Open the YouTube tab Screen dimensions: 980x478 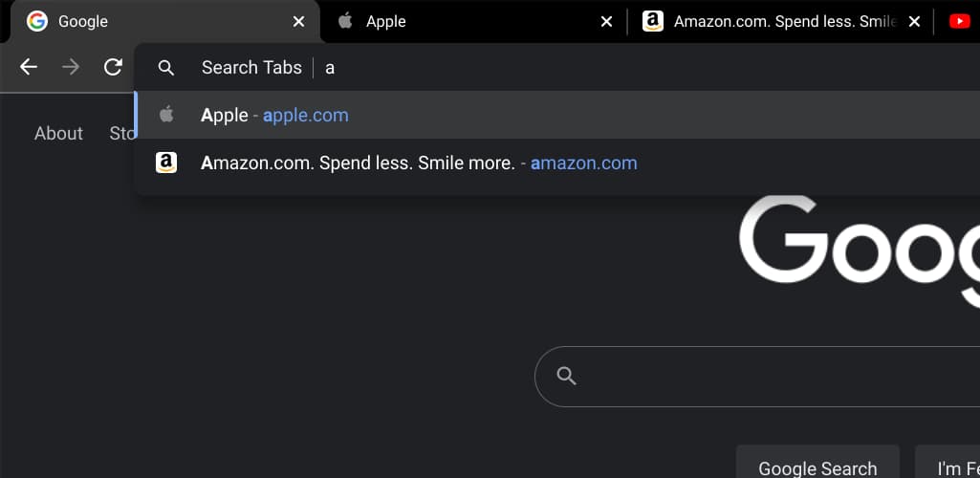(x=960, y=21)
